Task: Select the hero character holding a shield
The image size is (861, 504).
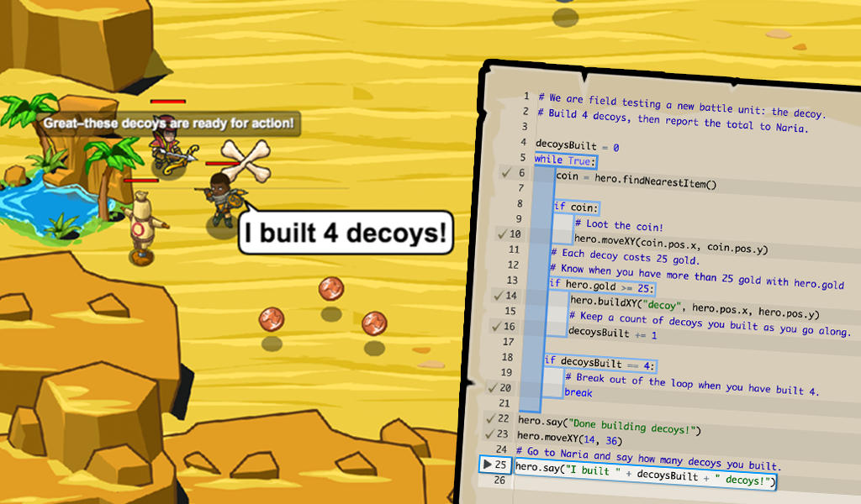Action: point(223,200)
